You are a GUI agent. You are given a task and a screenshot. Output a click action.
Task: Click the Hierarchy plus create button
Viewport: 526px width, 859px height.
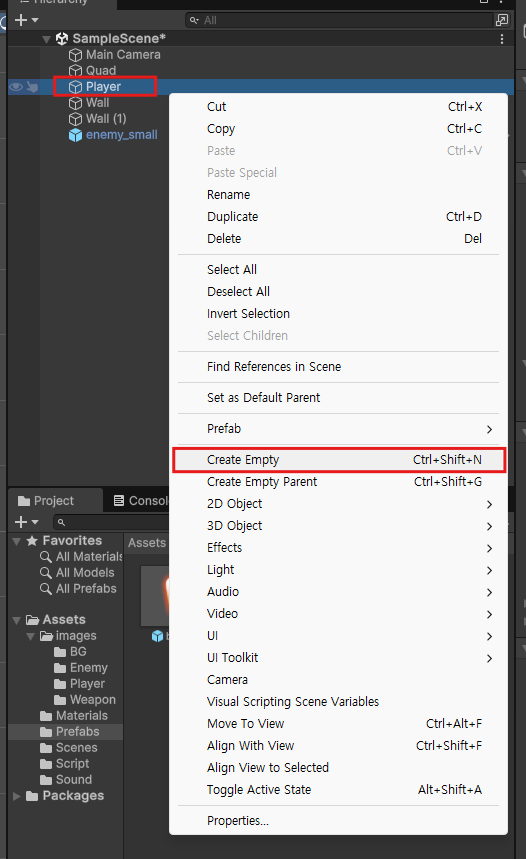[21, 20]
